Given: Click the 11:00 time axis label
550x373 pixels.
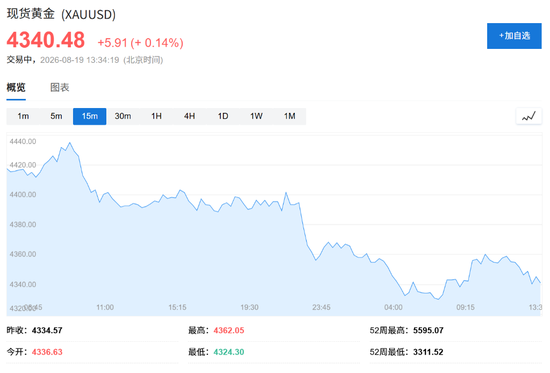Looking at the screenshot, I should coord(105,307).
